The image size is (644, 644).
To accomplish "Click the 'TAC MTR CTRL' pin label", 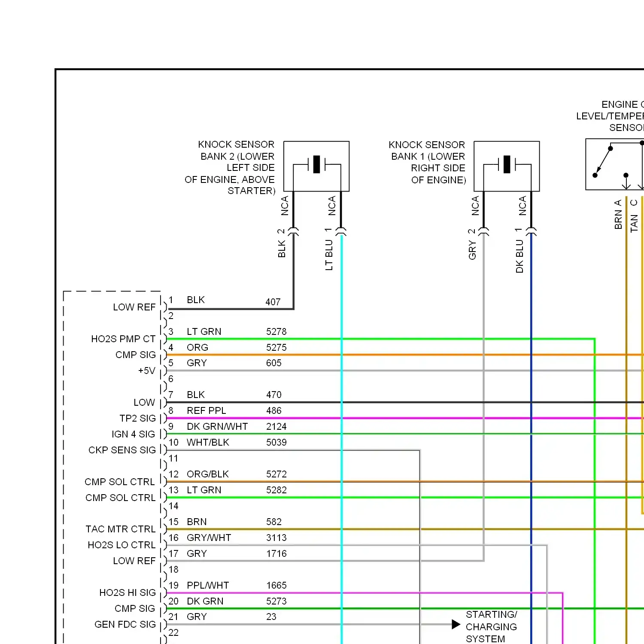I will [x=120, y=529].
